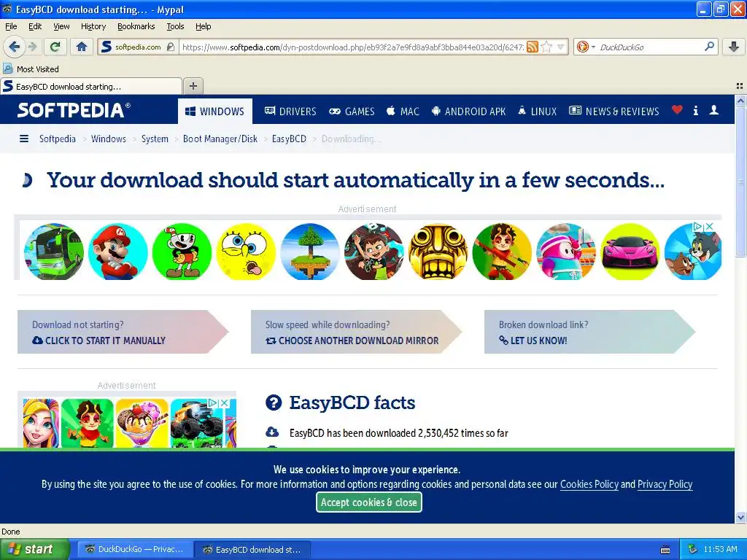Open the View menu

pyautogui.click(x=61, y=26)
